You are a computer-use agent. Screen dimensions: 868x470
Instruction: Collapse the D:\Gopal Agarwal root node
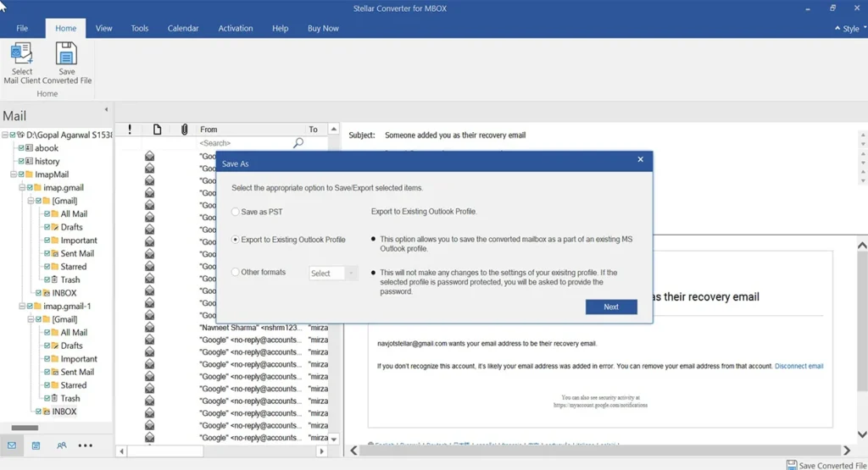(4, 135)
